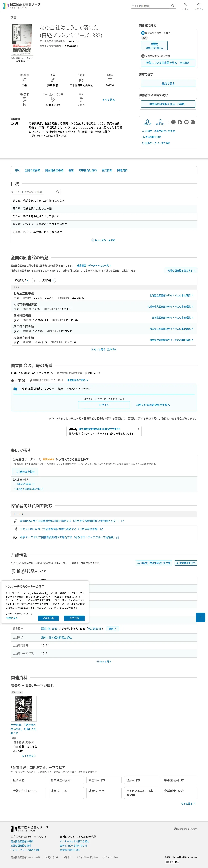
Task: Jump to 書店 section tab
Action: tap(71, 170)
